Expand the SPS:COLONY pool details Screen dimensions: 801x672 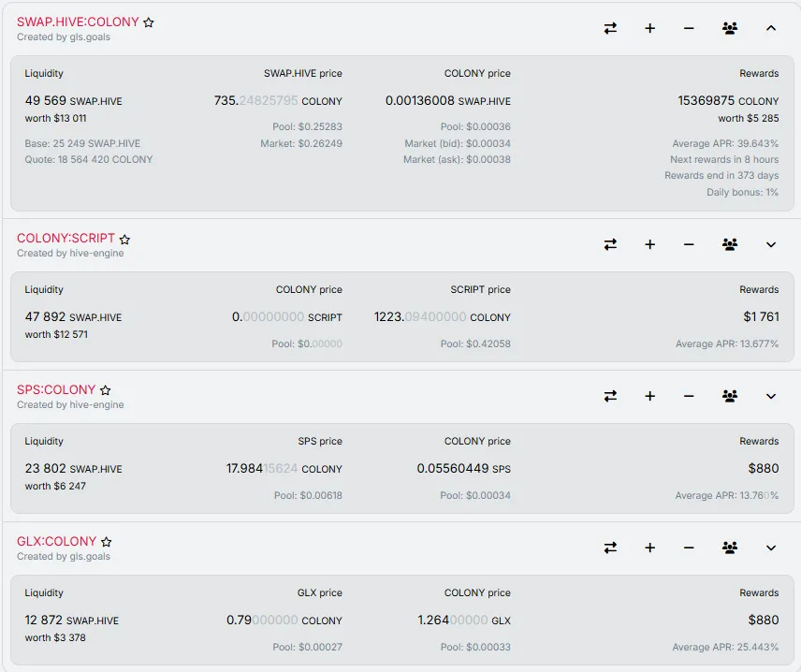(771, 396)
